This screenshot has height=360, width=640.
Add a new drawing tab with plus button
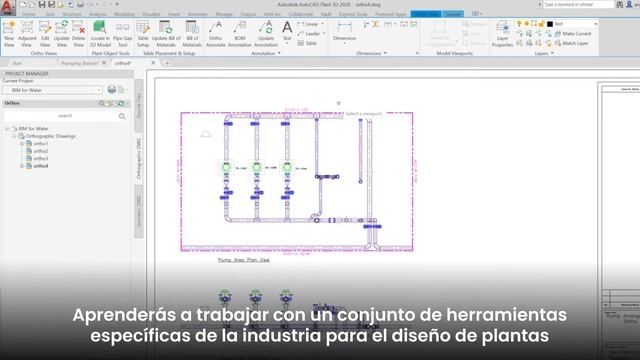pos(167,63)
